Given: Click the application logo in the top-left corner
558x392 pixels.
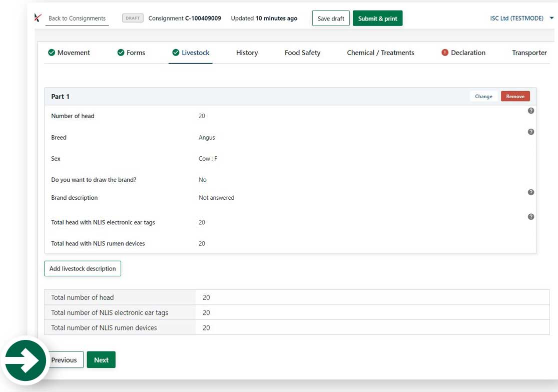Looking at the screenshot, I should [36, 17].
